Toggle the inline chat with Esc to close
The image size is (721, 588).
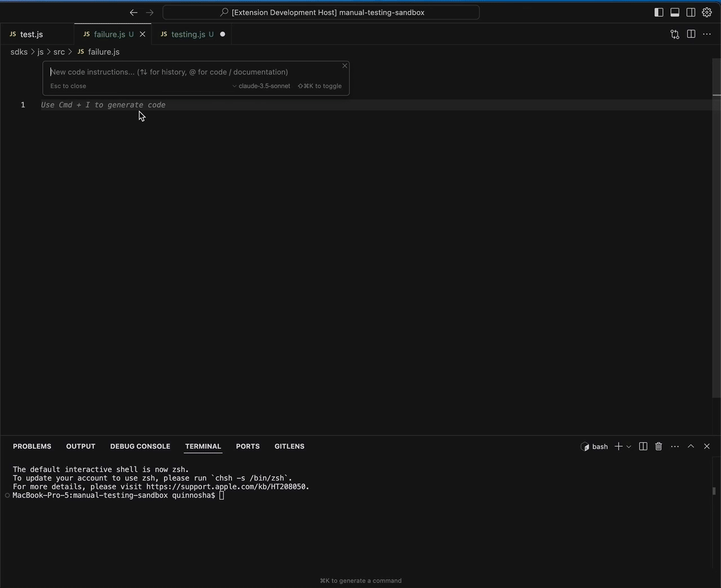(68, 86)
